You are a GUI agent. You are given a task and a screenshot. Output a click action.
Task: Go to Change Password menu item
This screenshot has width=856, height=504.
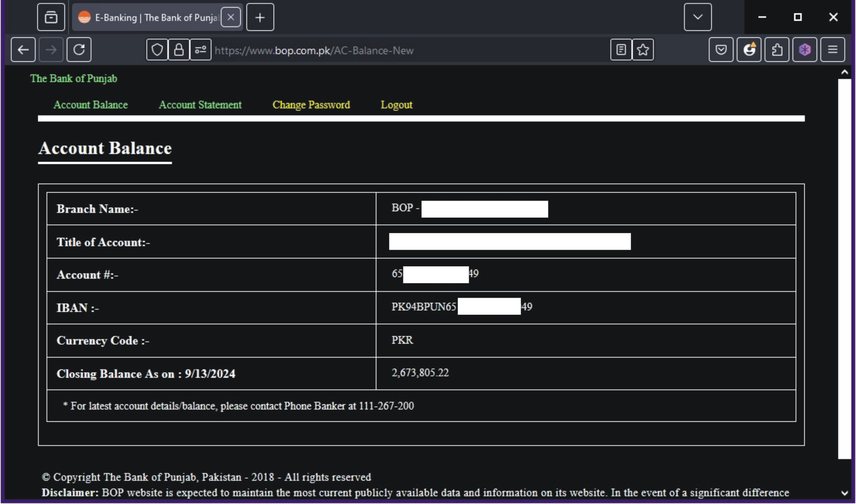click(x=311, y=105)
